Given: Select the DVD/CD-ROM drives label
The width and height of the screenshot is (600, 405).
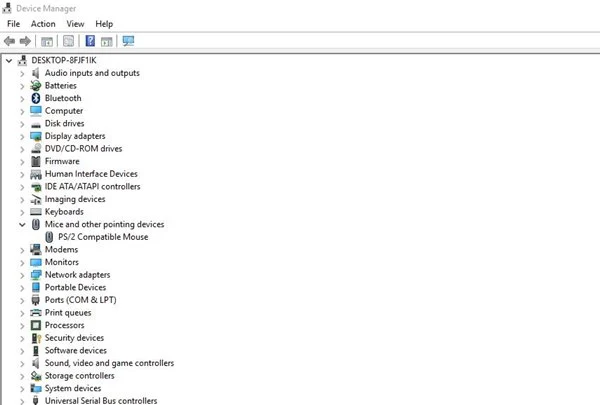Looking at the screenshot, I should tap(83, 149).
